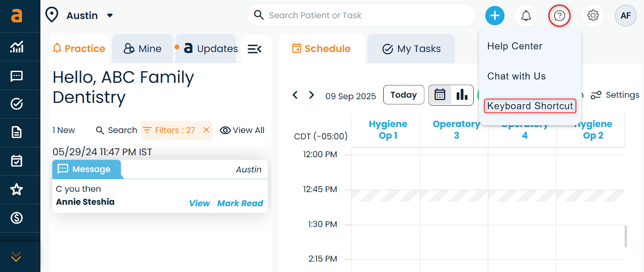This screenshot has width=644, height=272.
Task: Click the settings gear icon in header
Action: tap(592, 16)
